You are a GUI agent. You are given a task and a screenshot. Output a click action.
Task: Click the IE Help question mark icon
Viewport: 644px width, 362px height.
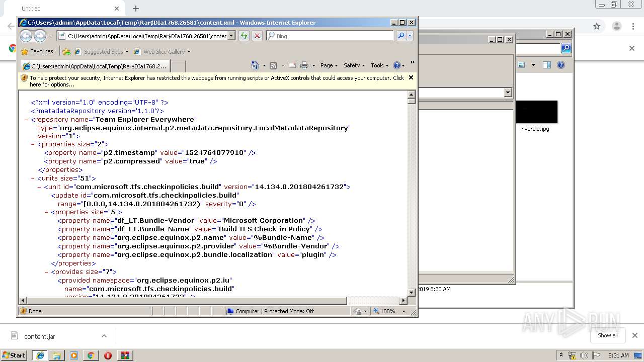coord(396,65)
